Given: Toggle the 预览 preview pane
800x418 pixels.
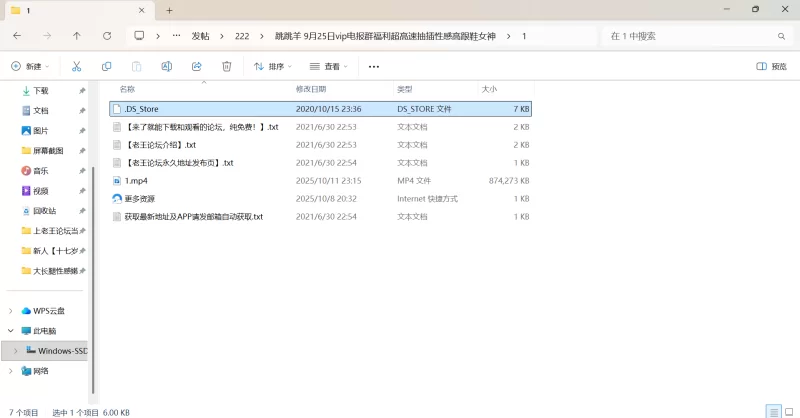Looking at the screenshot, I should [x=771, y=66].
